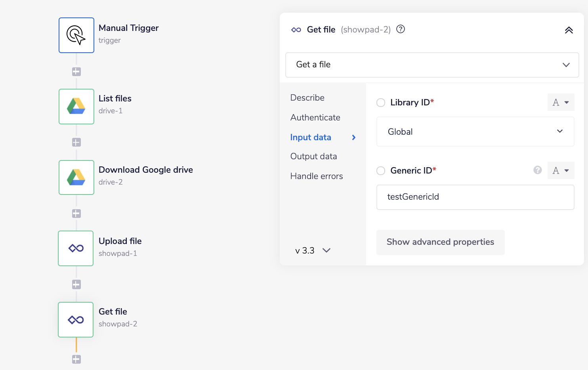Expand the Global library dropdown
Viewport: 588px width, 370px height.
[x=475, y=132]
